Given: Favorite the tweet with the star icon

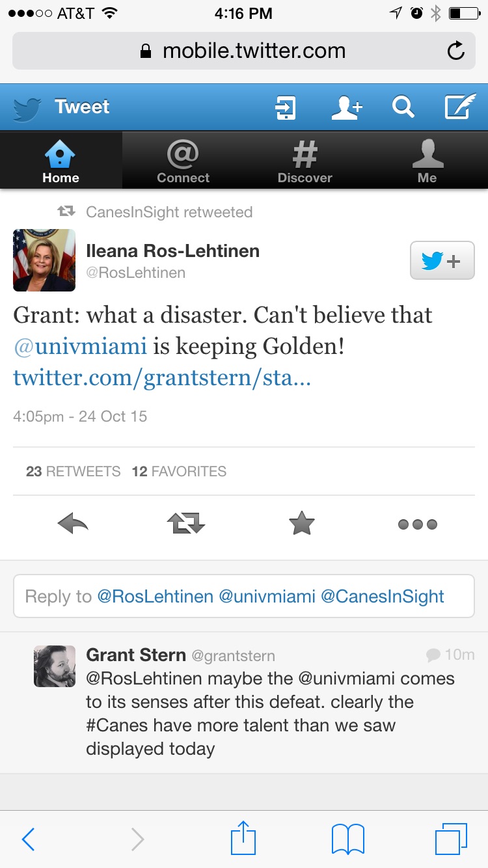Looking at the screenshot, I should tap(302, 524).
